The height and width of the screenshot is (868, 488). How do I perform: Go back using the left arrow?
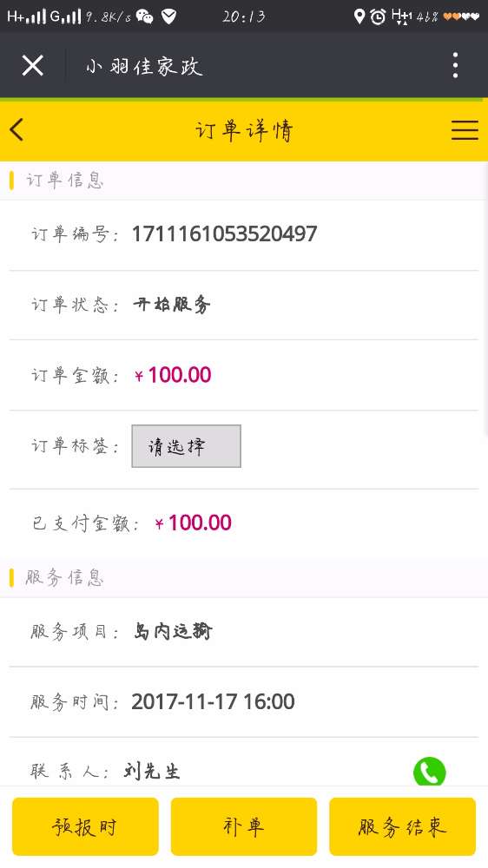click(x=16, y=130)
